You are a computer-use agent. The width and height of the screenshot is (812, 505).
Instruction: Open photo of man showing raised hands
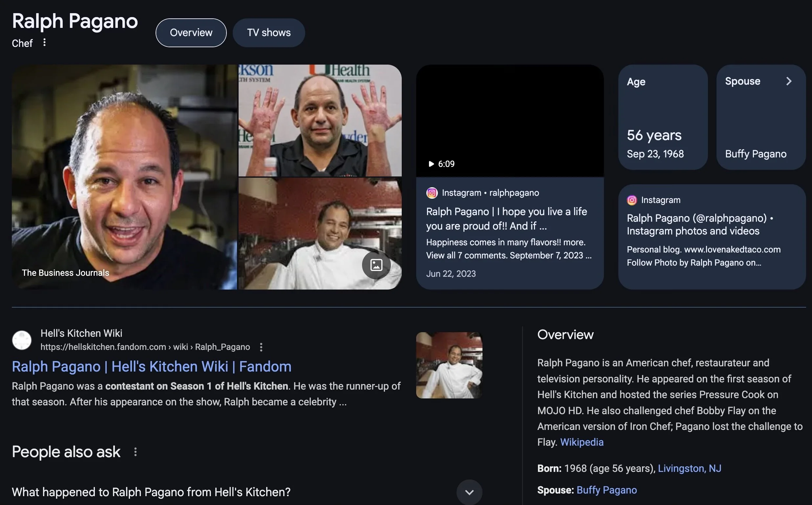pos(320,120)
